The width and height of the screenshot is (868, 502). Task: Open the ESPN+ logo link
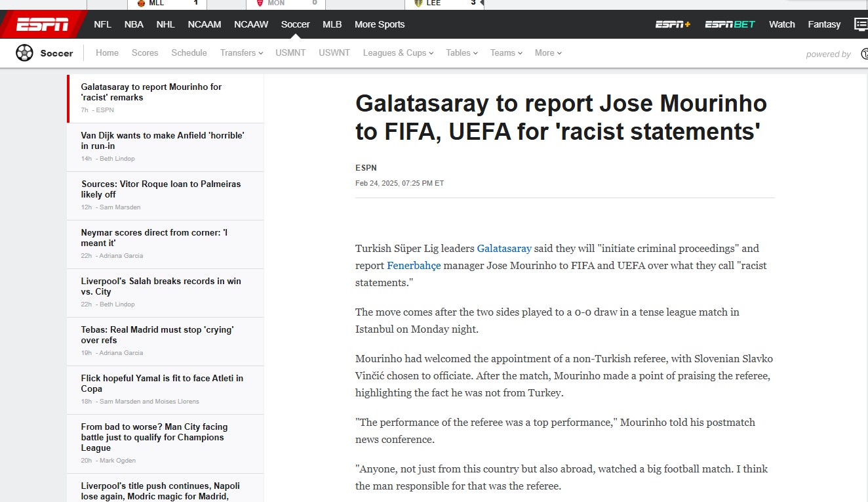(673, 24)
